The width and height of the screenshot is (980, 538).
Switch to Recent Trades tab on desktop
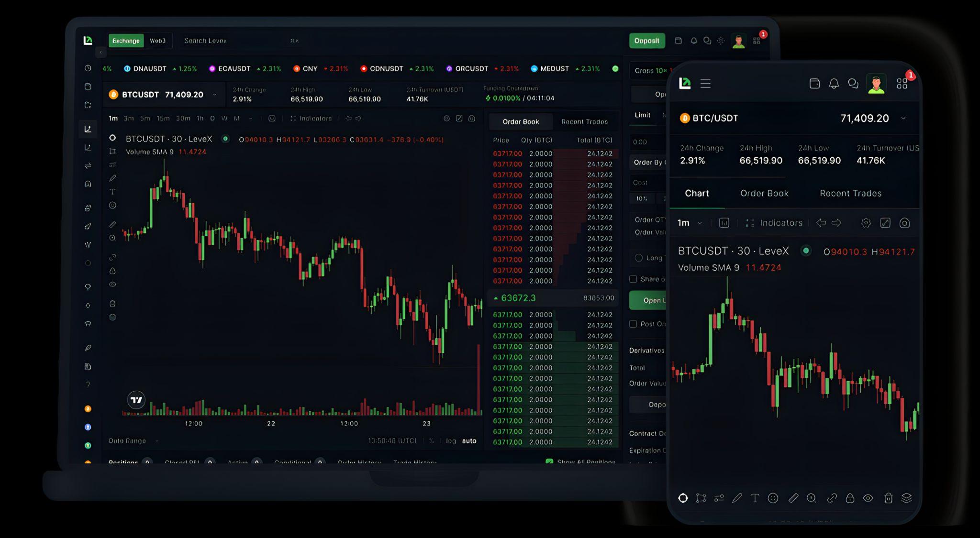584,122
